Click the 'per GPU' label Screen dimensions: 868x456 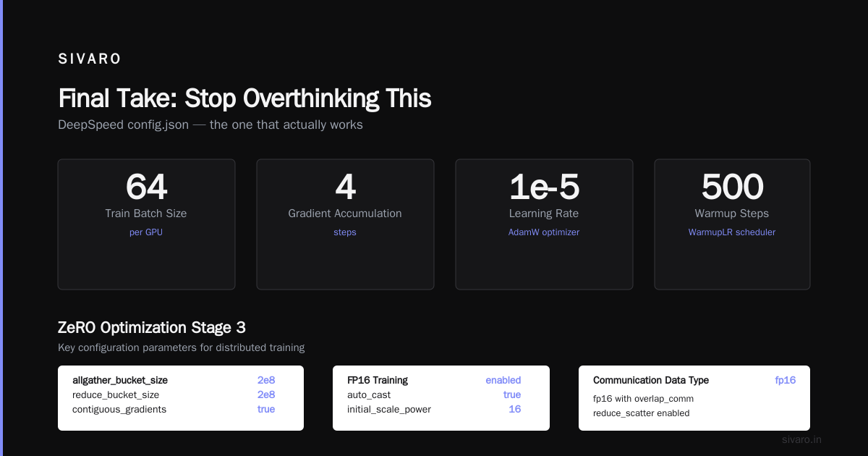(x=146, y=232)
